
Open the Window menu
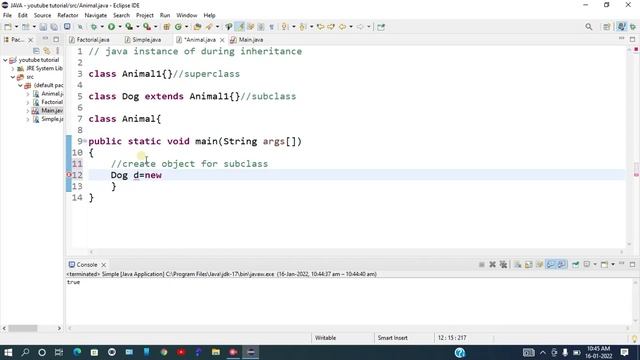point(187,15)
